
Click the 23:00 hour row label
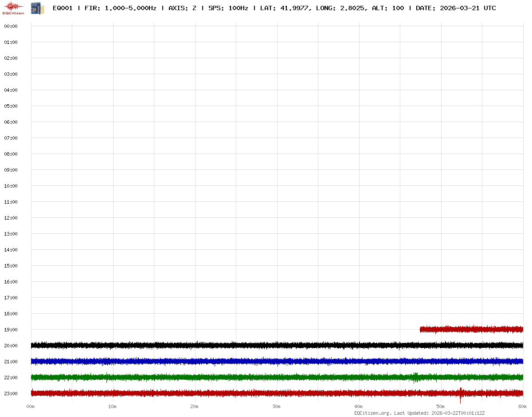pyautogui.click(x=11, y=393)
